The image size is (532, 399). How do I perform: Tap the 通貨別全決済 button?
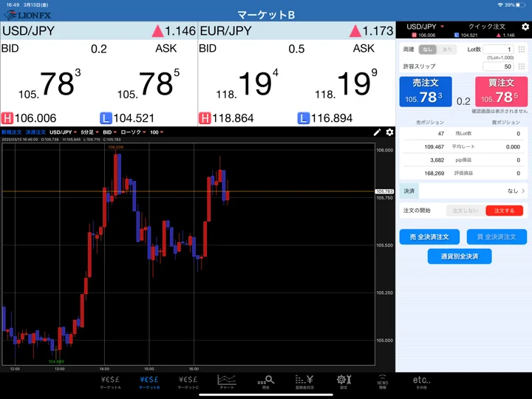[x=460, y=256]
